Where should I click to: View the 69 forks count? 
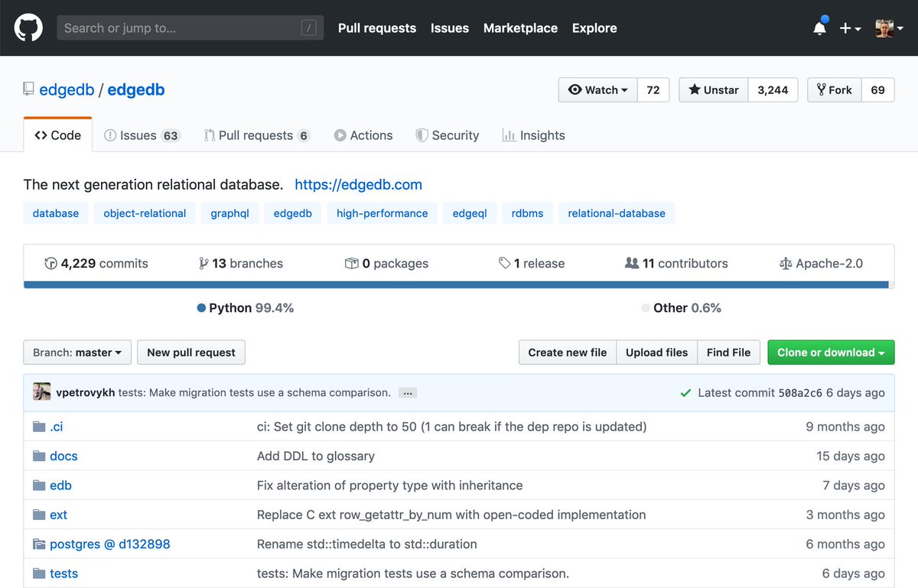(878, 89)
